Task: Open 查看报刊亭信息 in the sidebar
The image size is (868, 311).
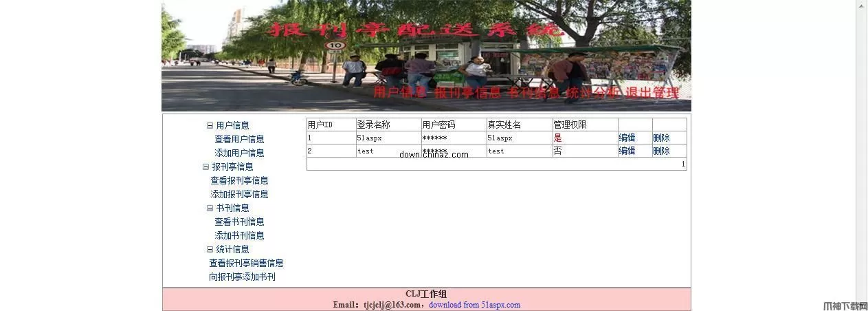Action: [239, 180]
